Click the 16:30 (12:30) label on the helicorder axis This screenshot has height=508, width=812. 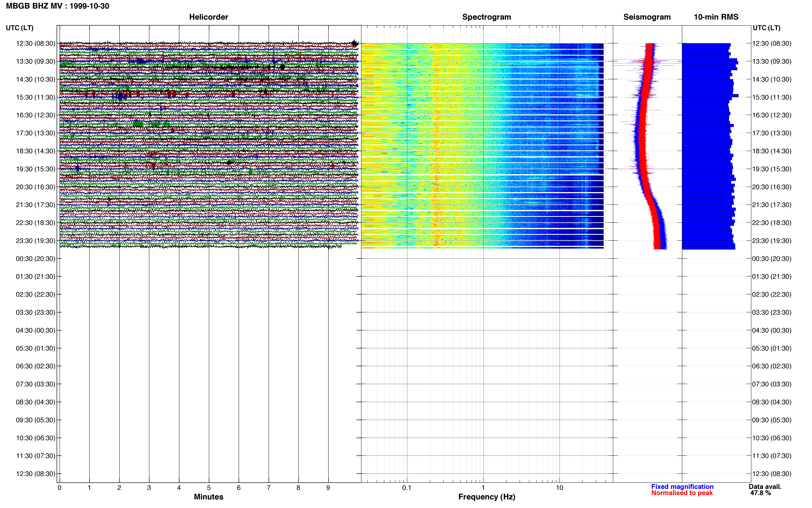36,115
